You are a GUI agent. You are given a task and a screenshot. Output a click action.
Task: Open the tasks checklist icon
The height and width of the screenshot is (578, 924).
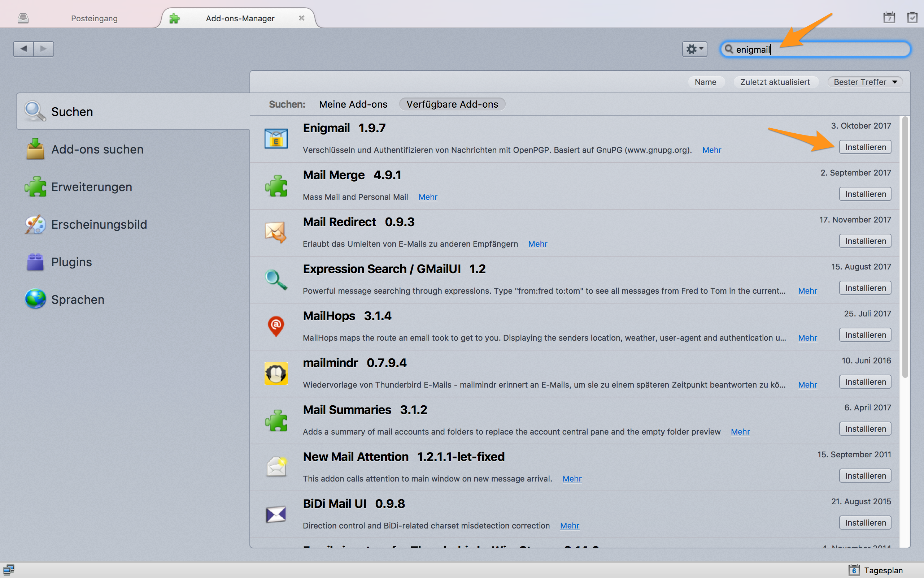[x=912, y=18]
